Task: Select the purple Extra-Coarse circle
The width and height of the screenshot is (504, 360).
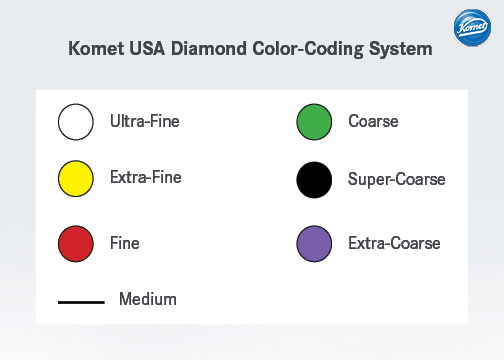Action: tap(314, 244)
